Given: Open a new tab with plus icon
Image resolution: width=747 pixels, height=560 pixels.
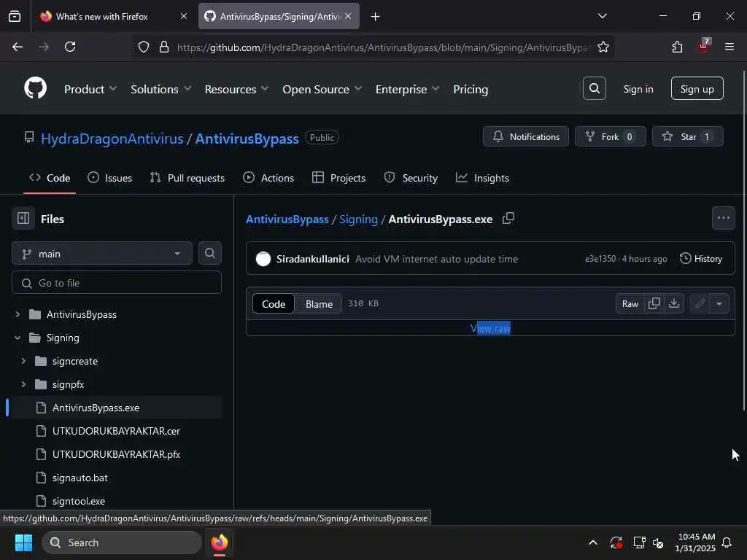Looking at the screenshot, I should click(375, 17).
